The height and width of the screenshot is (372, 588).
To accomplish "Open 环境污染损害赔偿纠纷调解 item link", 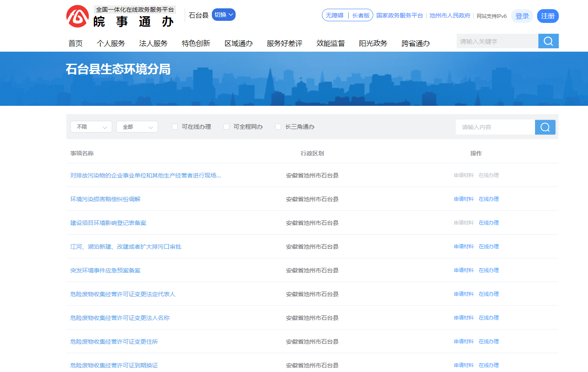I will [x=105, y=199].
